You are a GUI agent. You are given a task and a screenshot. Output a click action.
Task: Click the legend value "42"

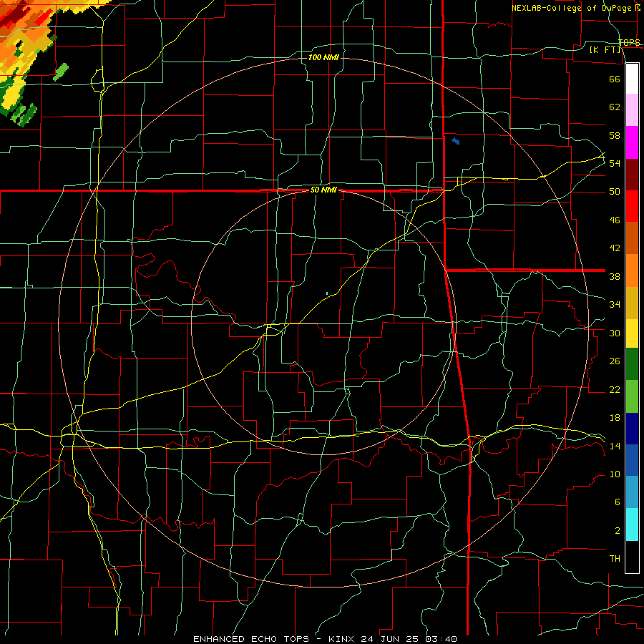(x=615, y=248)
